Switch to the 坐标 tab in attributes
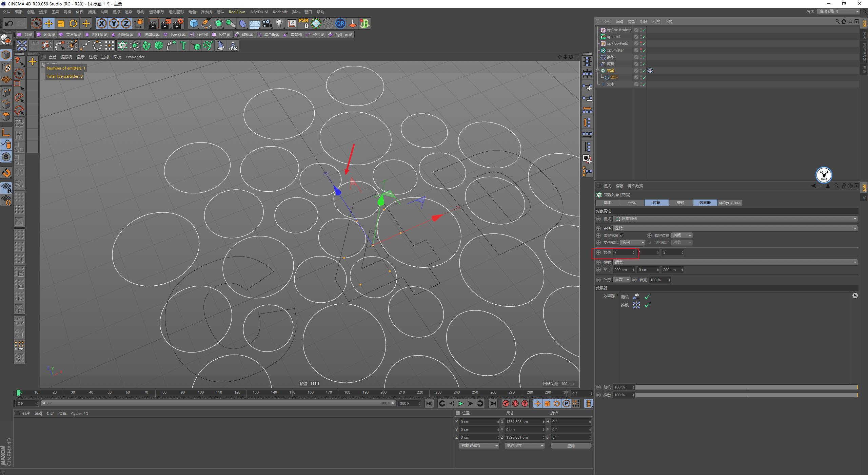 (632, 203)
